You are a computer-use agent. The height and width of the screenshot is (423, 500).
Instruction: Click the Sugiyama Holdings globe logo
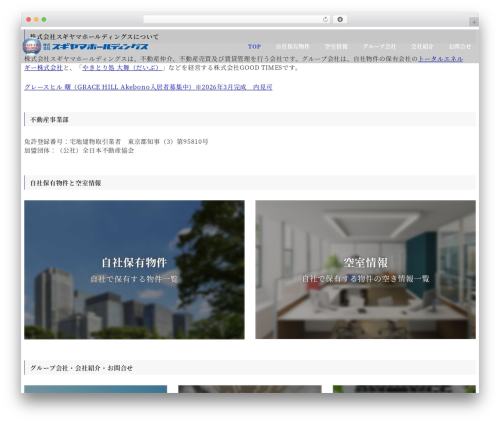pyautogui.click(x=32, y=46)
